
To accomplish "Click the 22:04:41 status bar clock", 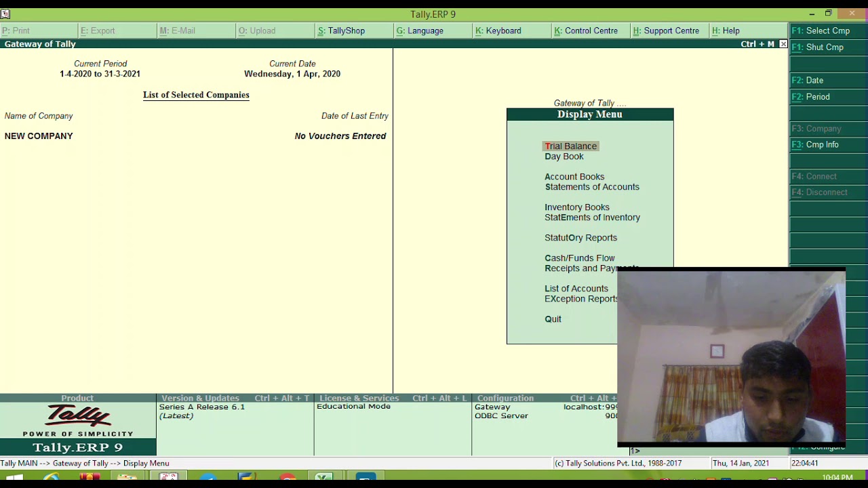I will point(805,464).
